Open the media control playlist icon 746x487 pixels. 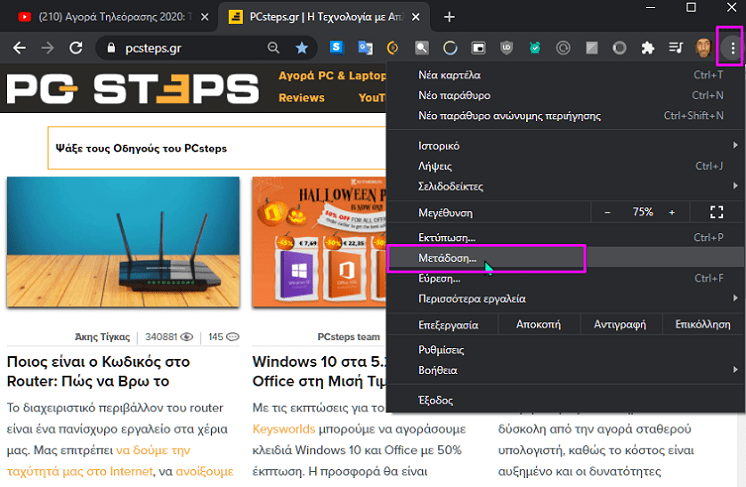click(676, 48)
